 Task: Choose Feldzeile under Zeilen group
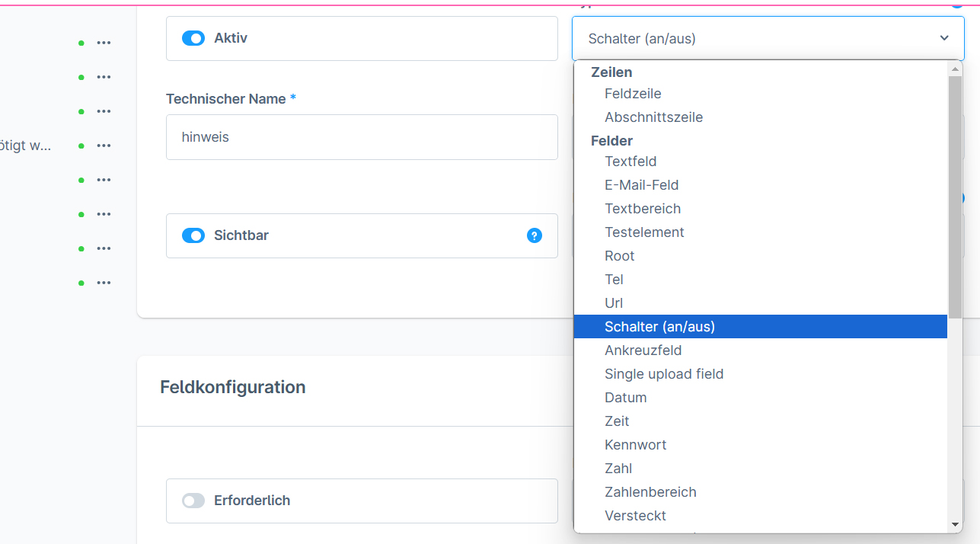coord(633,94)
